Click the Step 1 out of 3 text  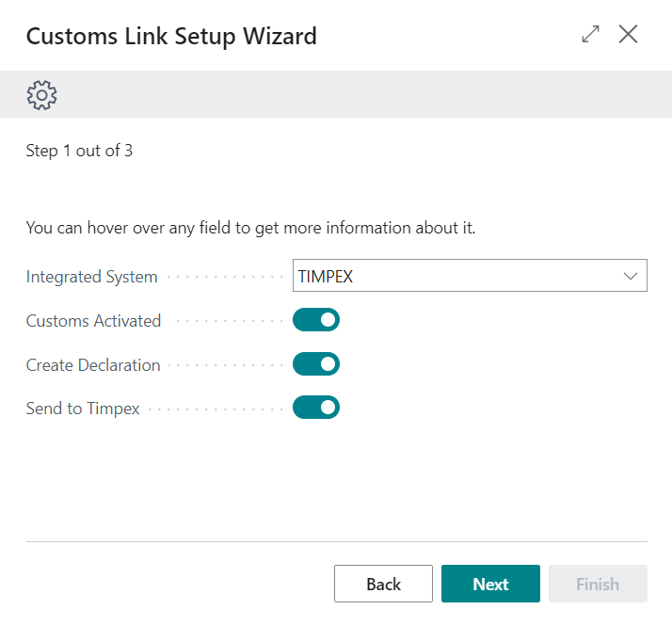[x=79, y=151]
